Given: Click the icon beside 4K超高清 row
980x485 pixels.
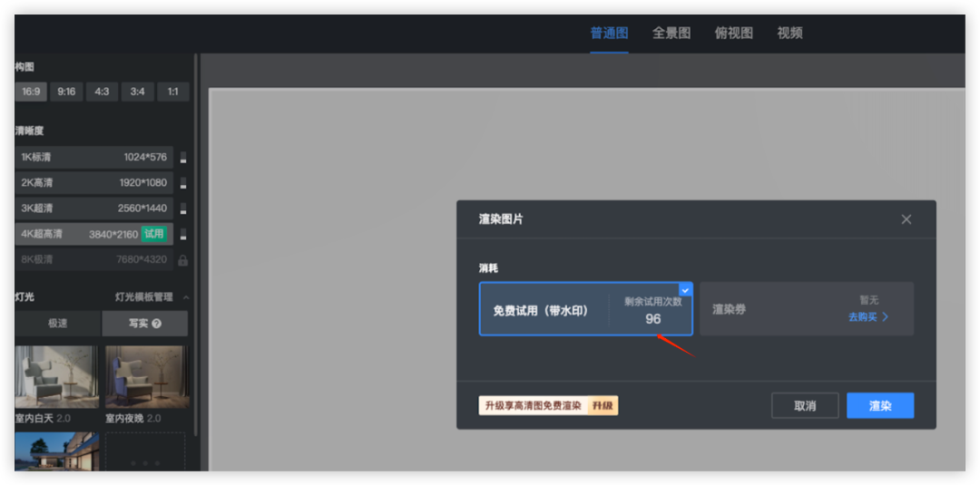Looking at the screenshot, I should pos(183,234).
